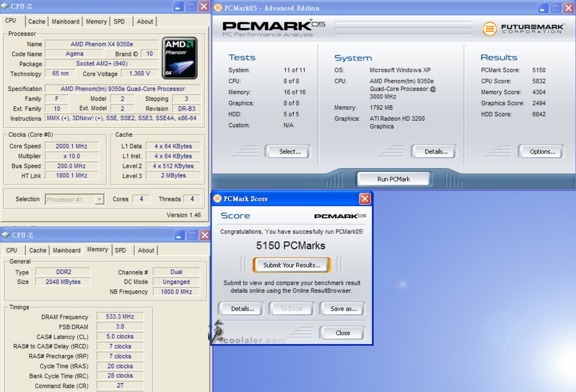Viewport: 576px width, 392px height.
Task: Click the PCMark05 Advanced Edition title bar icon
Action: tap(218, 8)
